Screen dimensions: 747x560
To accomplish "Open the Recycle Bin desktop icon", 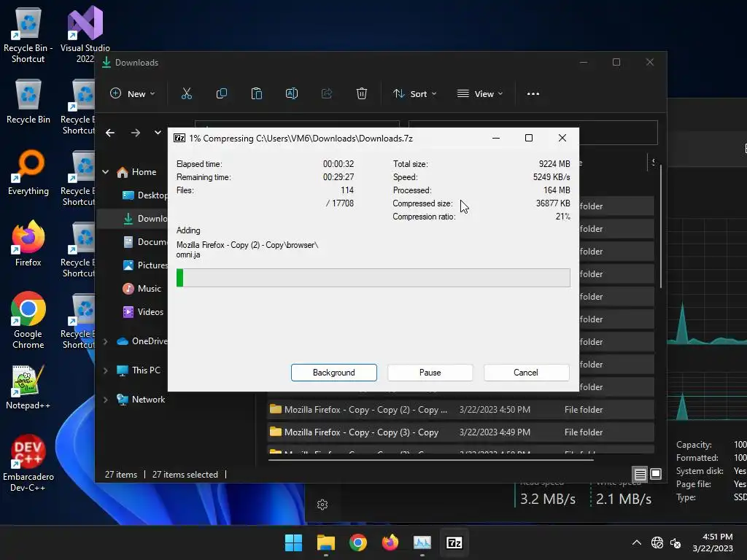I will pyautogui.click(x=28, y=102).
